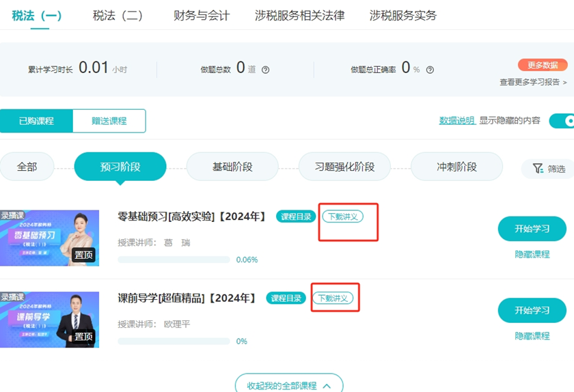Select the 全部 stage filter
The width and height of the screenshot is (574, 392).
tap(27, 167)
